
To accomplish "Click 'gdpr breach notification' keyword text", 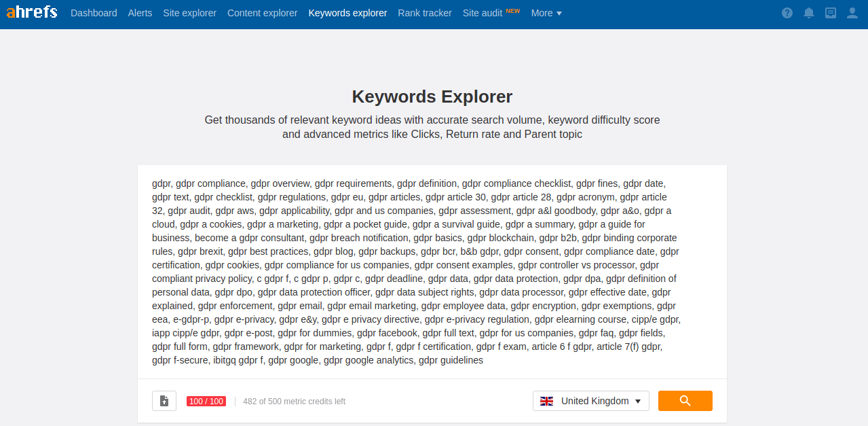I will point(358,238).
